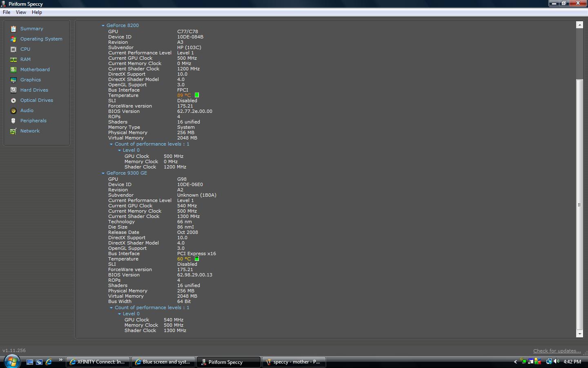This screenshot has width=588, height=368.
Task: Click the 66 nm technology value
Action: [185, 222]
